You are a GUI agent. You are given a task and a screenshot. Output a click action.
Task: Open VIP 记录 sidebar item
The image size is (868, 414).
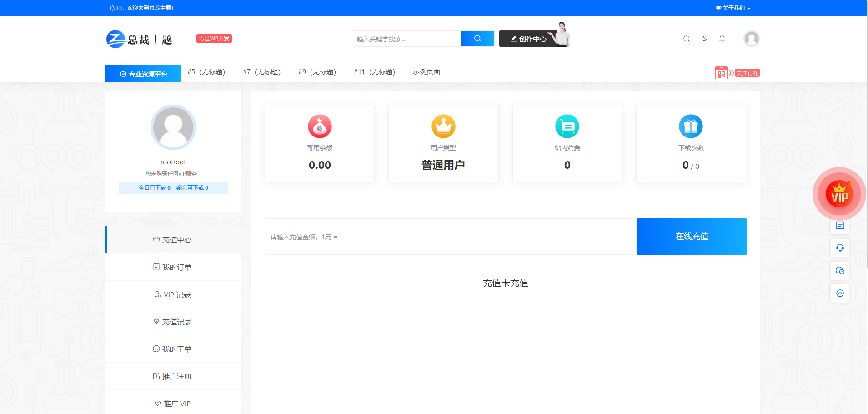[x=173, y=294]
